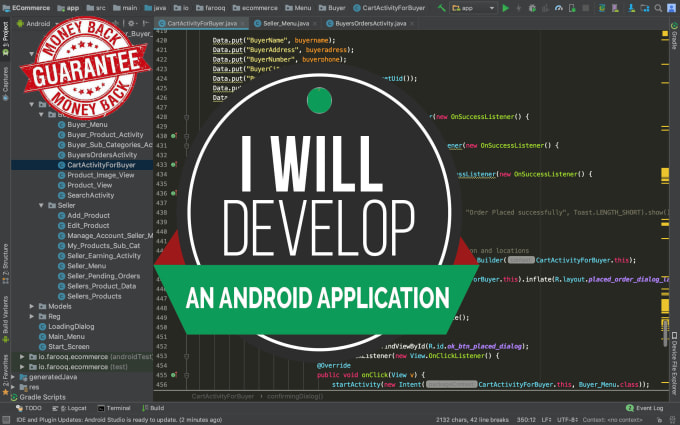Click Menu folder in navigation breadcrumb
Screen dimensions: 680x425
pyautogui.click(x=298, y=8)
